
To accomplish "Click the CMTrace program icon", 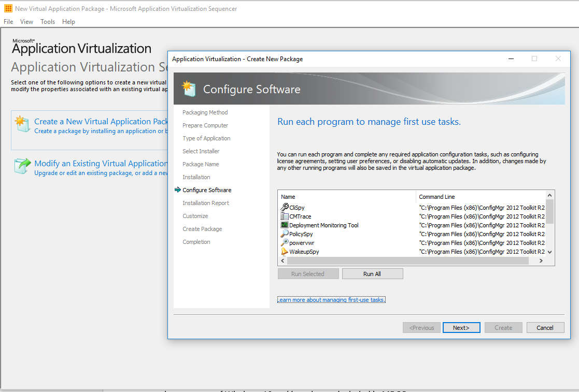I will pyautogui.click(x=285, y=216).
